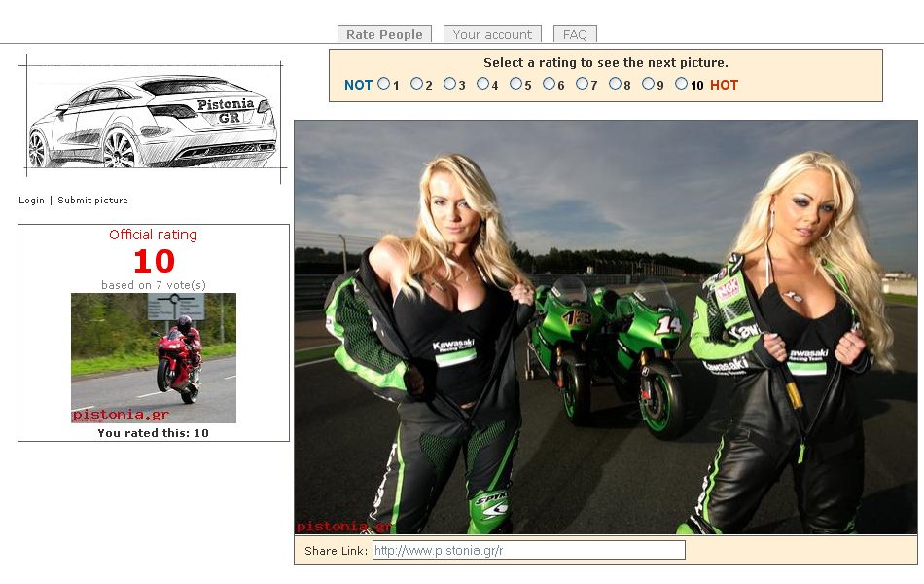924x584 pixels.
Task: Switch to the Your account tab
Action: point(492,34)
